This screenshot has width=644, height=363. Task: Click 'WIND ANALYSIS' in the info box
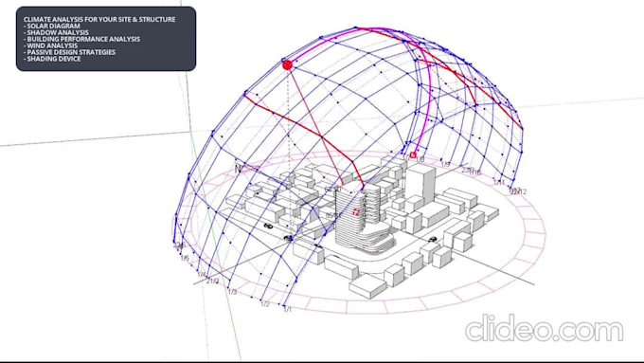(x=52, y=45)
